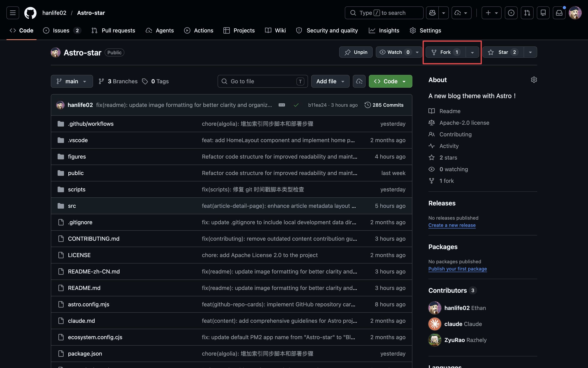Click Publish your first package link
This screenshot has height=368, width=588.
(457, 269)
